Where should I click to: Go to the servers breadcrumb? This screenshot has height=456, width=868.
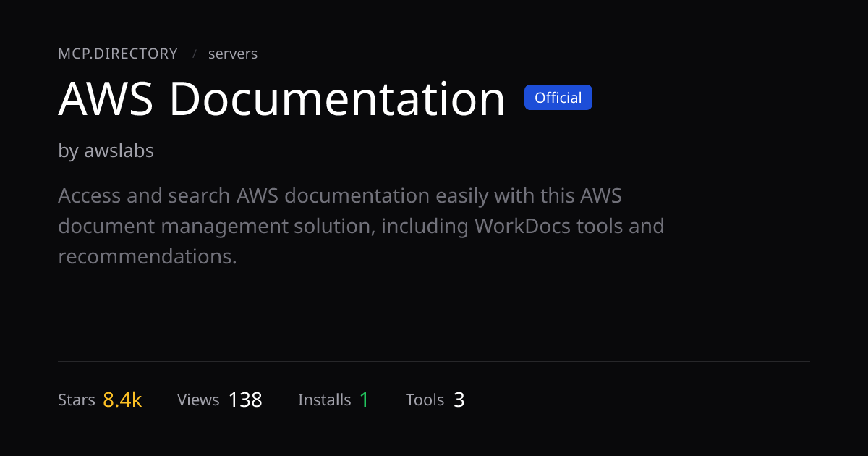233,54
